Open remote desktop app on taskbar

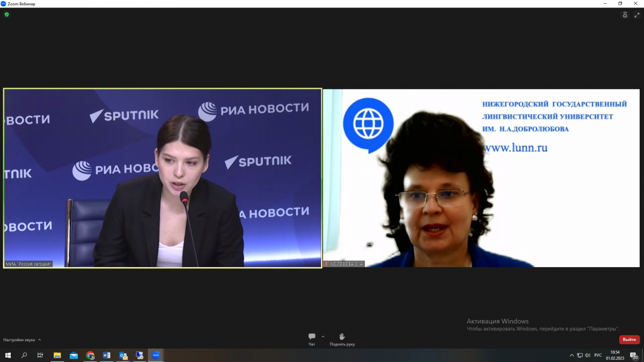click(140, 355)
